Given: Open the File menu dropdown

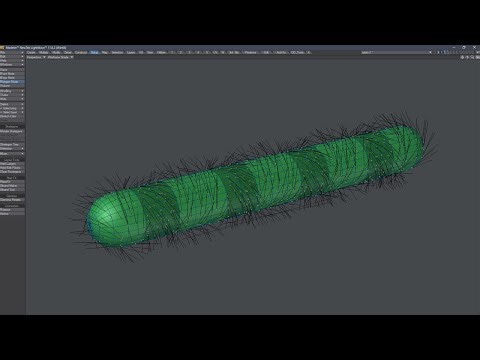Looking at the screenshot, I should pos(12,52).
